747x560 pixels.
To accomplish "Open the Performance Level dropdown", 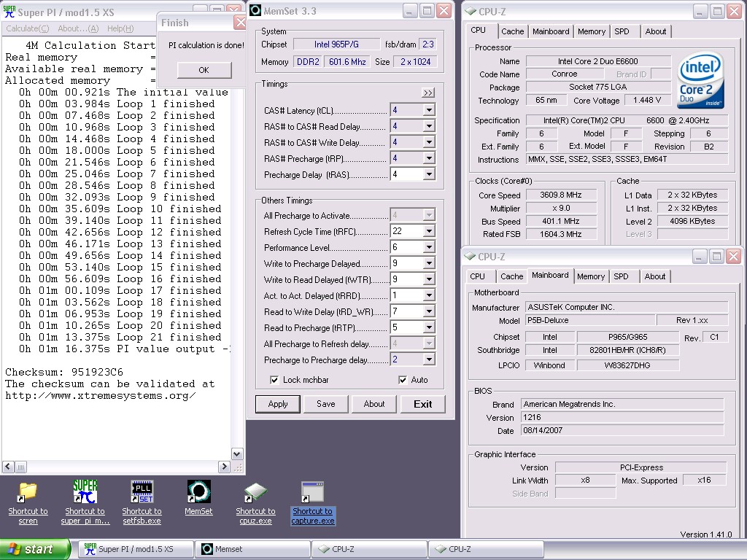I will 429,247.
